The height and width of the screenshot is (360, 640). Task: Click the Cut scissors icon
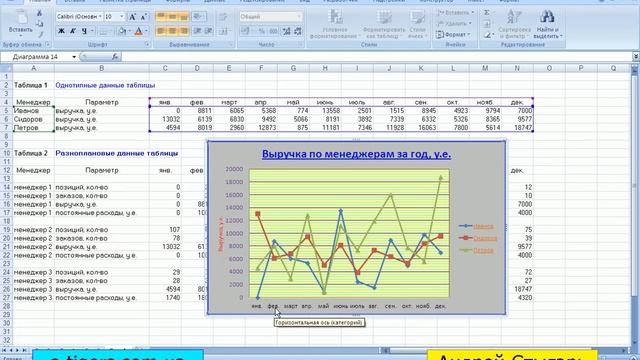(x=40, y=13)
